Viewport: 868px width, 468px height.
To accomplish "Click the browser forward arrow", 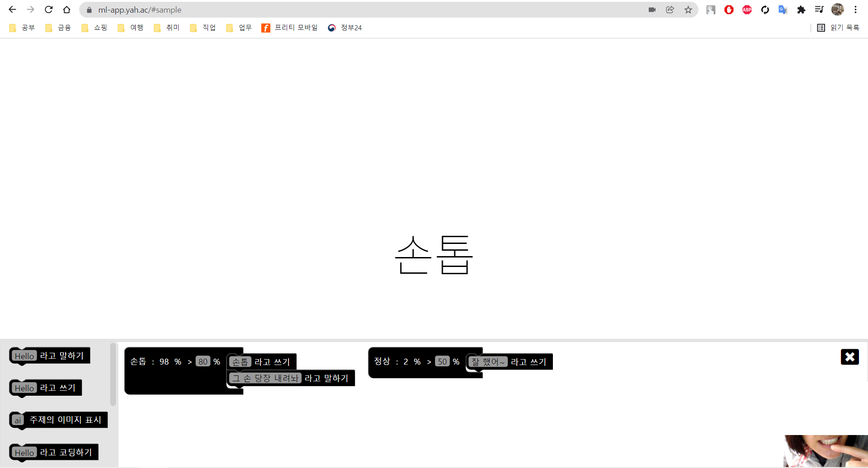I will click(30, 9).
